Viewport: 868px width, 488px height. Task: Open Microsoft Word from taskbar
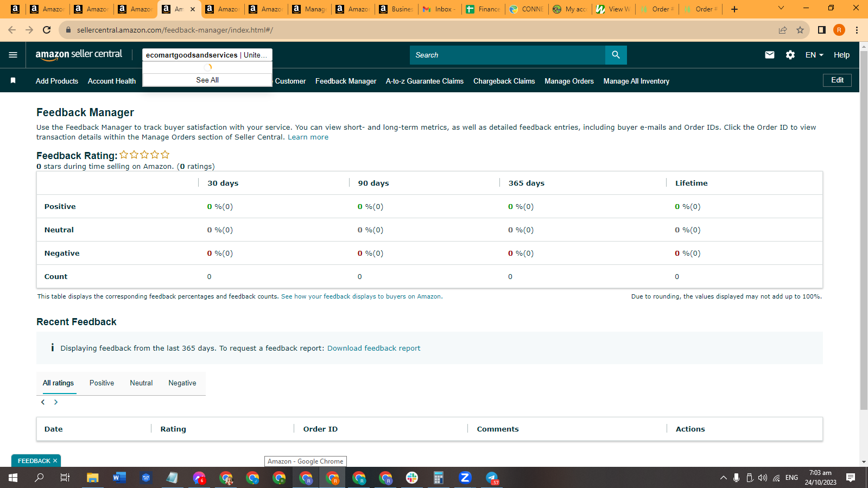[119, 478]
